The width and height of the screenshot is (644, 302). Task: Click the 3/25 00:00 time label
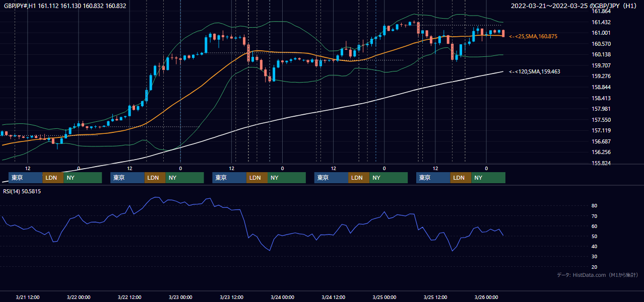[x=384, y=297]
